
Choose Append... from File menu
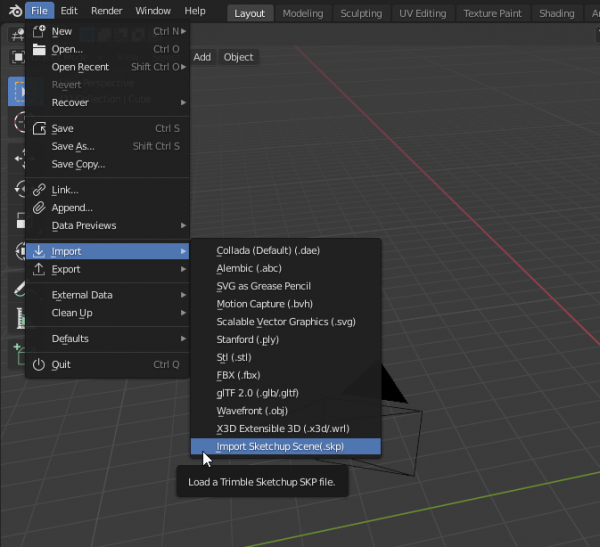(108, 207)
